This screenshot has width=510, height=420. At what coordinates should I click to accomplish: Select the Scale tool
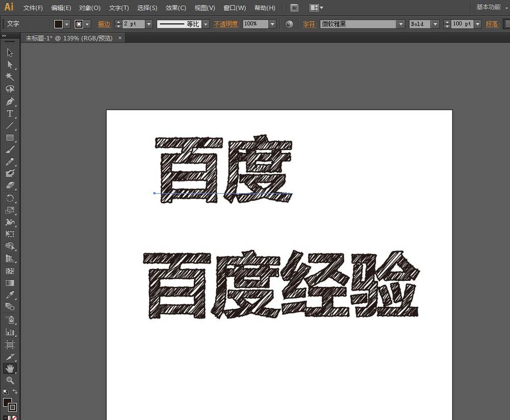click(x=10, y=210)
